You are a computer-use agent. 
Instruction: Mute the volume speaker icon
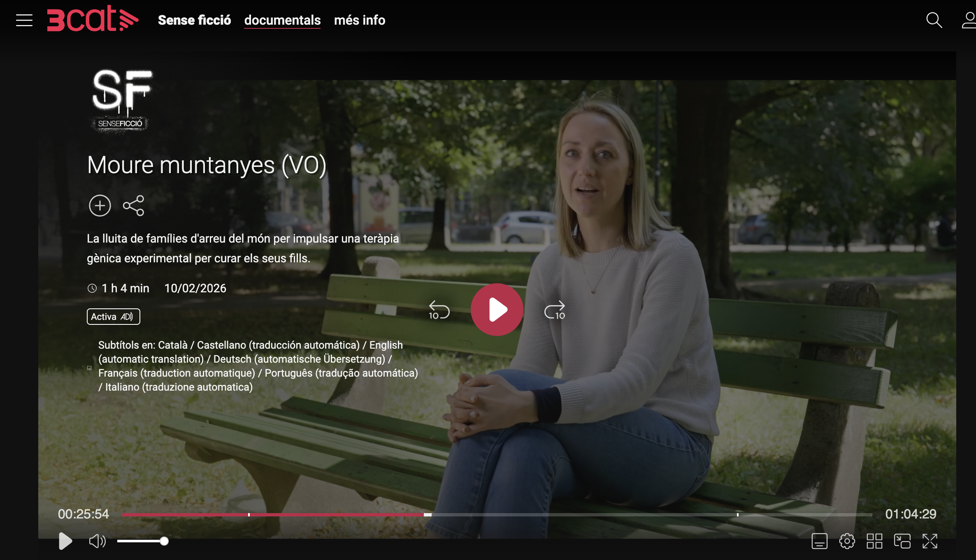(97, 541)
